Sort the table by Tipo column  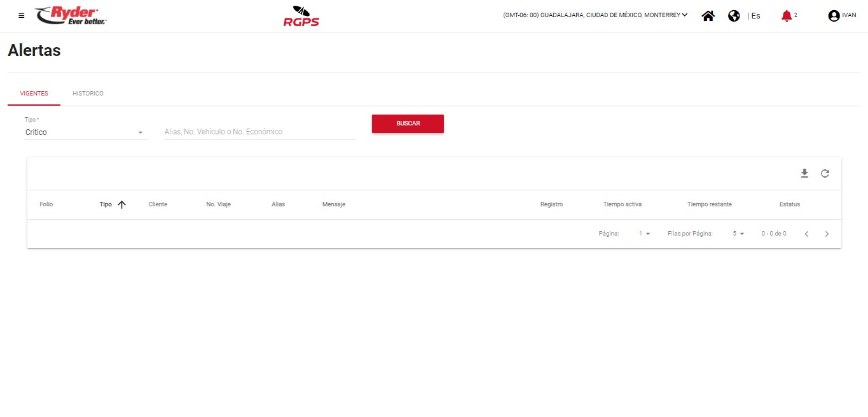pyautogui.click(x=106, y=204)
